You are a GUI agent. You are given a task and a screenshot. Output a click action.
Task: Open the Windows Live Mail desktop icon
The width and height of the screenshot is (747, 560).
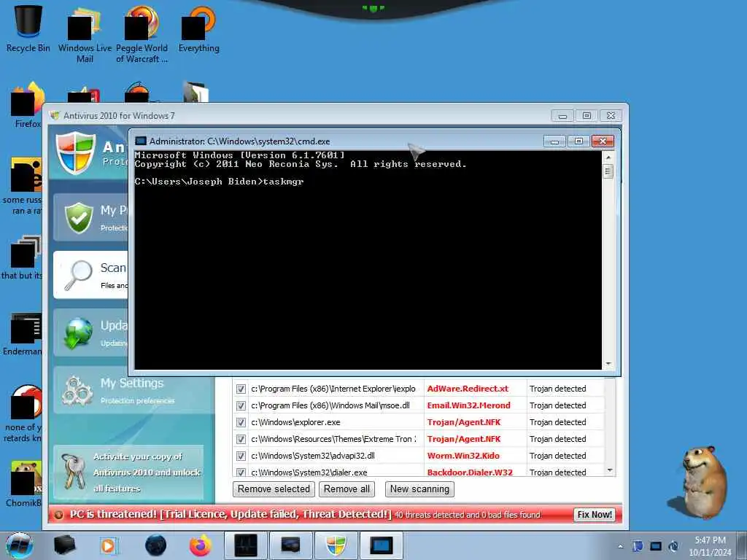pyautogui.click(x=85, y=34)
